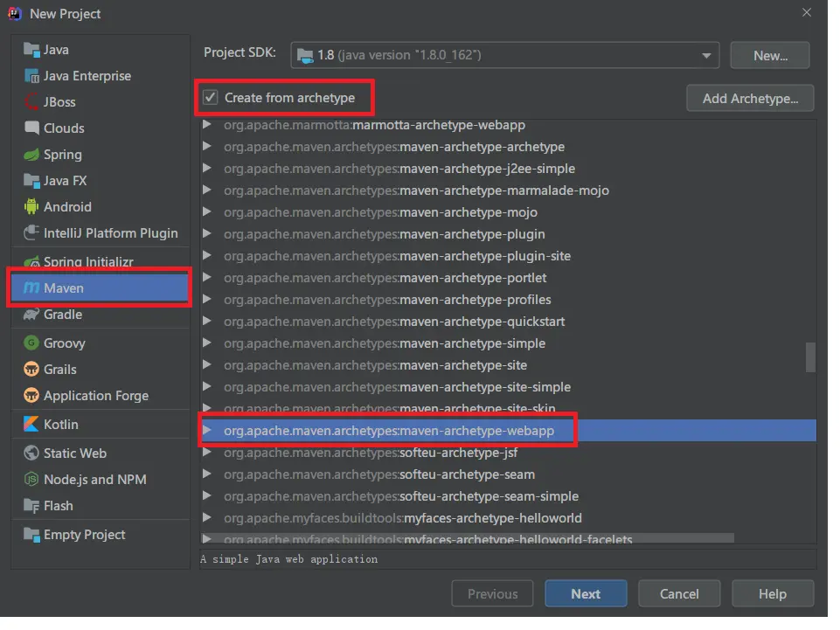Click the Application Forge icon
Image resolution: width=840 pixels, height=630 pixels.
[31, 397]
